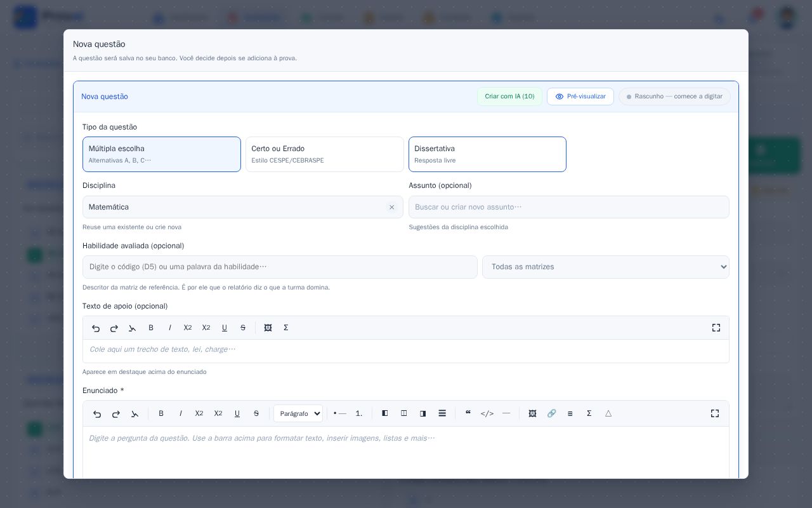Viewport: 812px width, 508px height.
Task: Expand Texto de apoio editor to fullscreen
Action: (716, 328)
